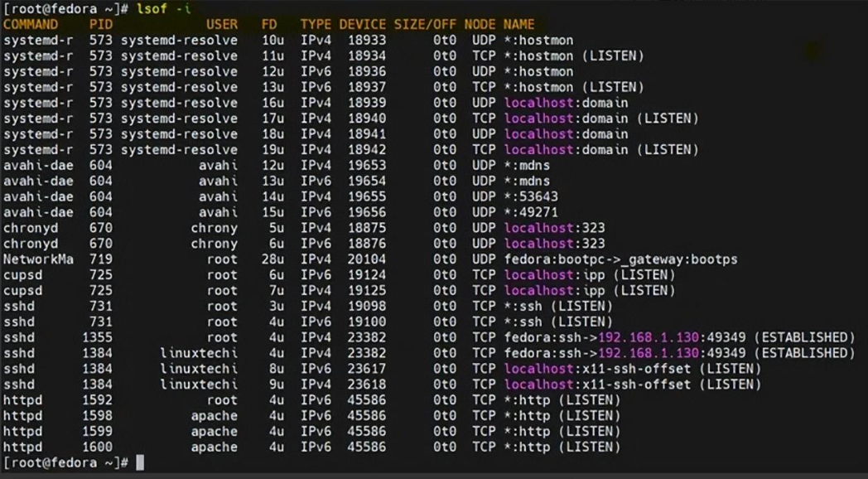Click PID 1599 for httpd
868x479 pixels.
pyautogui.click(x=98, y=432)
